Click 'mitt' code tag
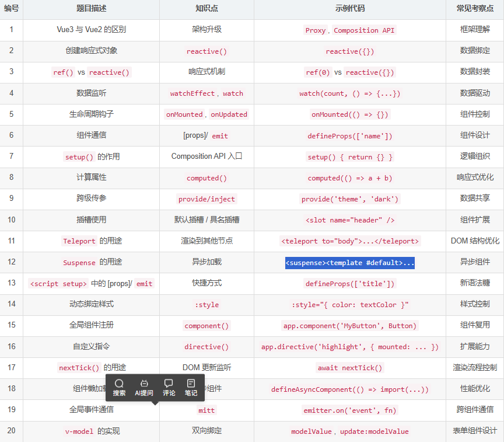Image resolution: width=504 pixels, height=442 pixels. [206, 410]
